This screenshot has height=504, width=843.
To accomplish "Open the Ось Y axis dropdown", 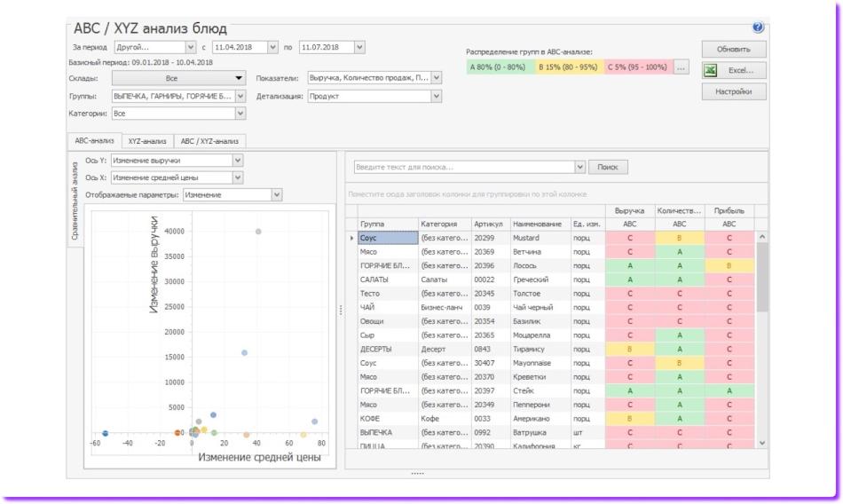I will click(236, 161).
